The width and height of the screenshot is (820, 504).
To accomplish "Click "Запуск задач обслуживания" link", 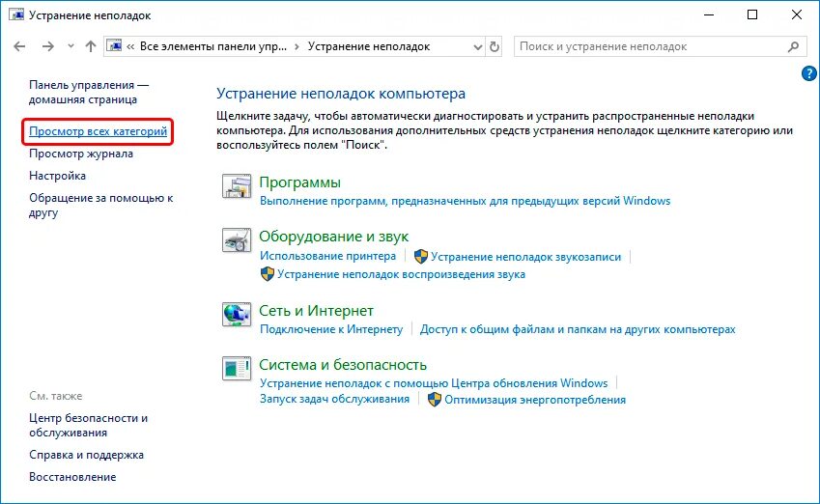I will (335, 399).
